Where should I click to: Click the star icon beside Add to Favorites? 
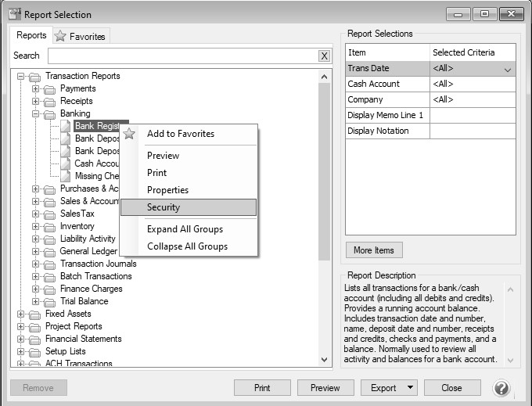coord(129,134)
